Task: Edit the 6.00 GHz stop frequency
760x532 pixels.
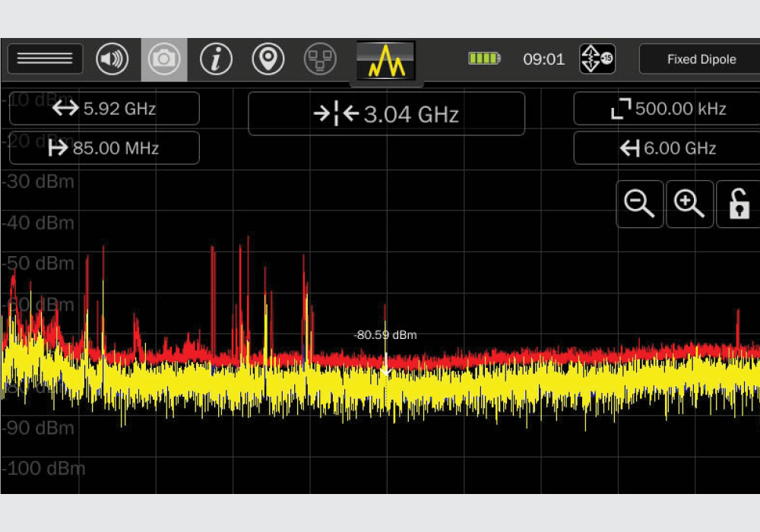Action: tap(667, 148)
